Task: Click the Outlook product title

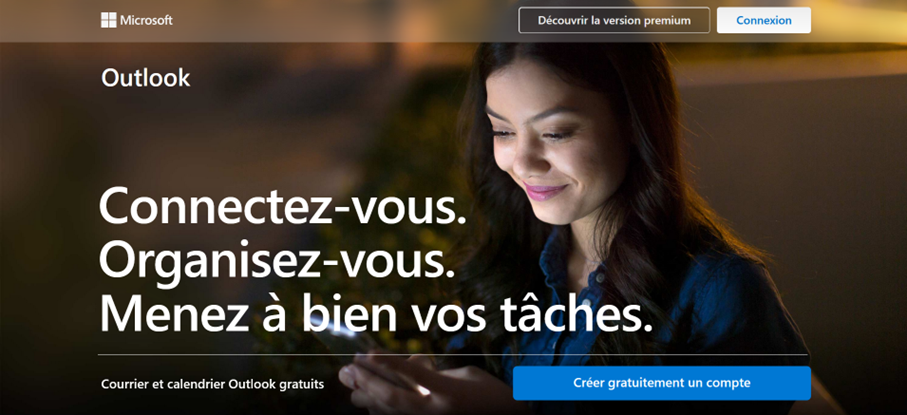Action: pos(145,78)
